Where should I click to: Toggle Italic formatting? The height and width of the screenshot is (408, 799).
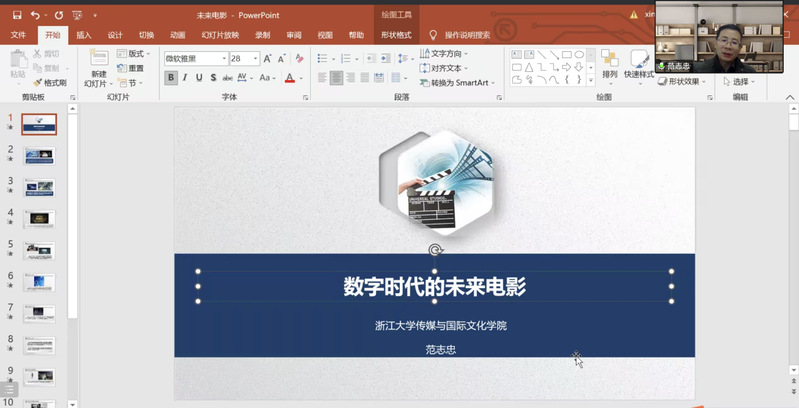point(186,78)
